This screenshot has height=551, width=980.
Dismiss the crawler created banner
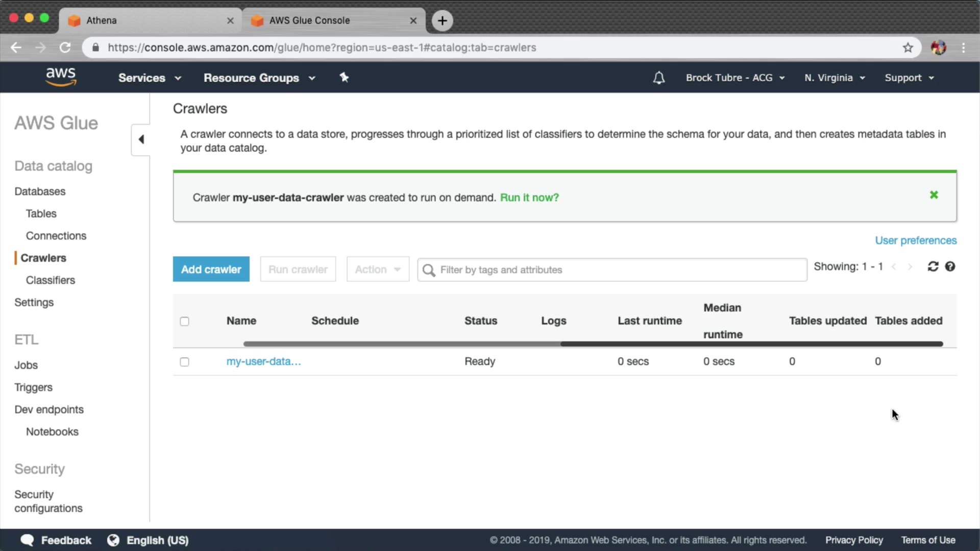coord(934,195)
